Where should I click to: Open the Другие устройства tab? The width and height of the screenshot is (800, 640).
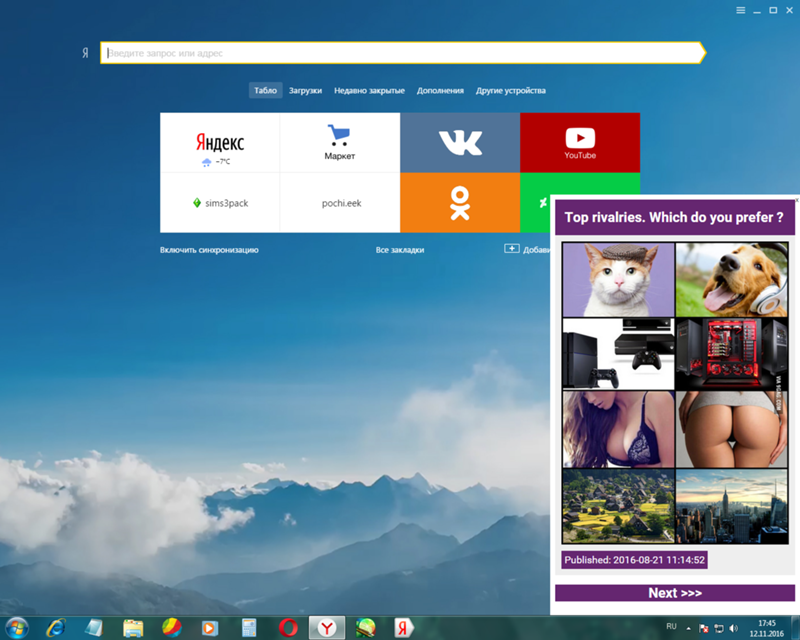[511, 90]
